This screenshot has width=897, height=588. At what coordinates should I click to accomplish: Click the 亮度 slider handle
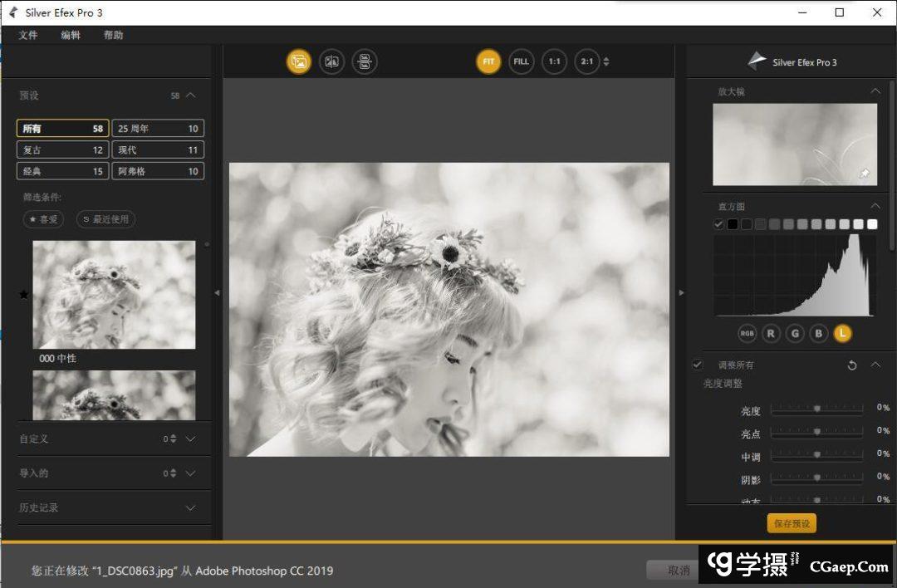click(x=817, y=409)
